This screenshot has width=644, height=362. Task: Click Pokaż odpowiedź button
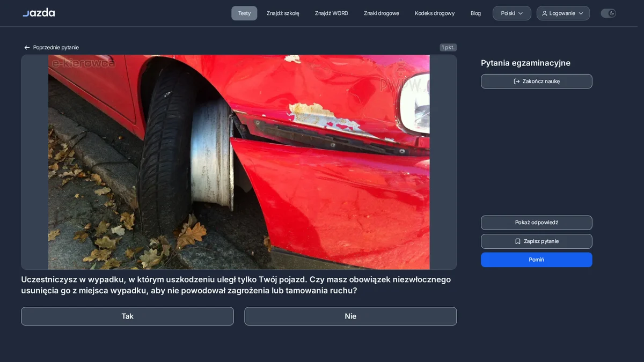[537, 223]
